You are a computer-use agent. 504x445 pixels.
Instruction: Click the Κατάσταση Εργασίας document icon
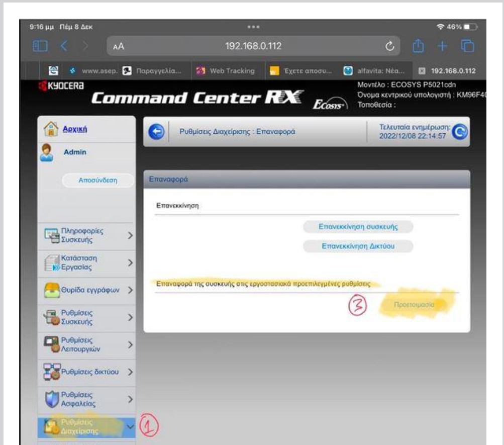point(52,263)
